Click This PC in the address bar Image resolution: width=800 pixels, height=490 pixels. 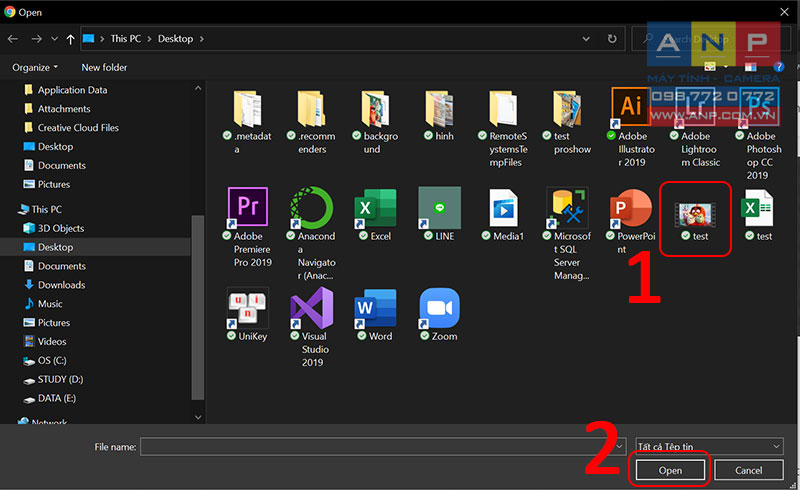[126, 39]
